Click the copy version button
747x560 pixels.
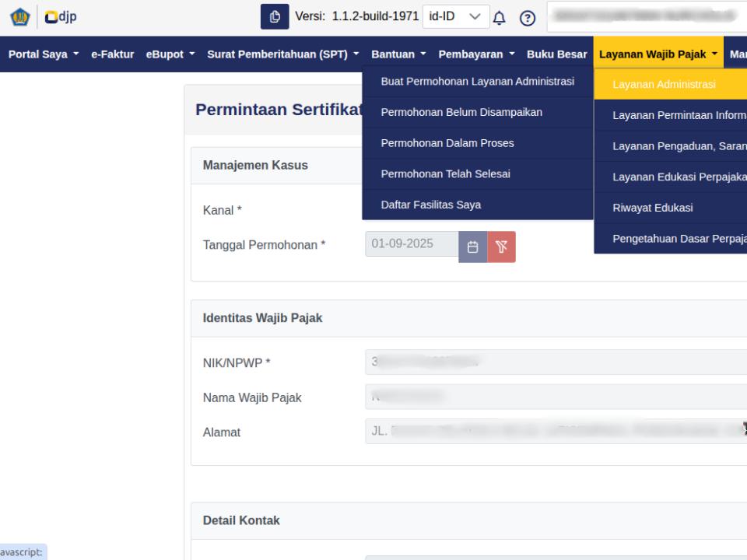[275, 16]
